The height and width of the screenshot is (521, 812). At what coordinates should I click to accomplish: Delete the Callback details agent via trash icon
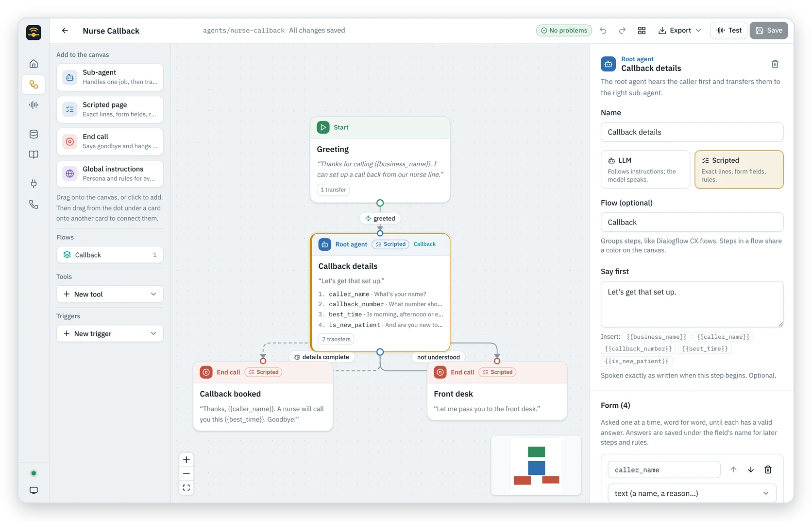pos(775,64)
